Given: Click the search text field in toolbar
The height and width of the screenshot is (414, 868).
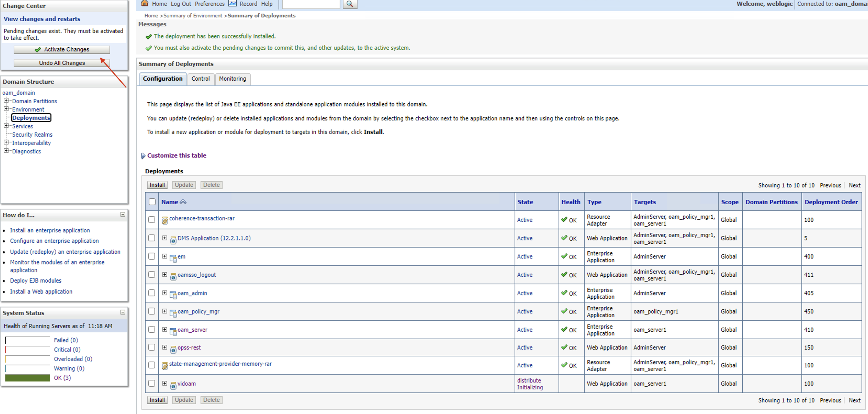Looking at the screenshot, I should (311, 4).
